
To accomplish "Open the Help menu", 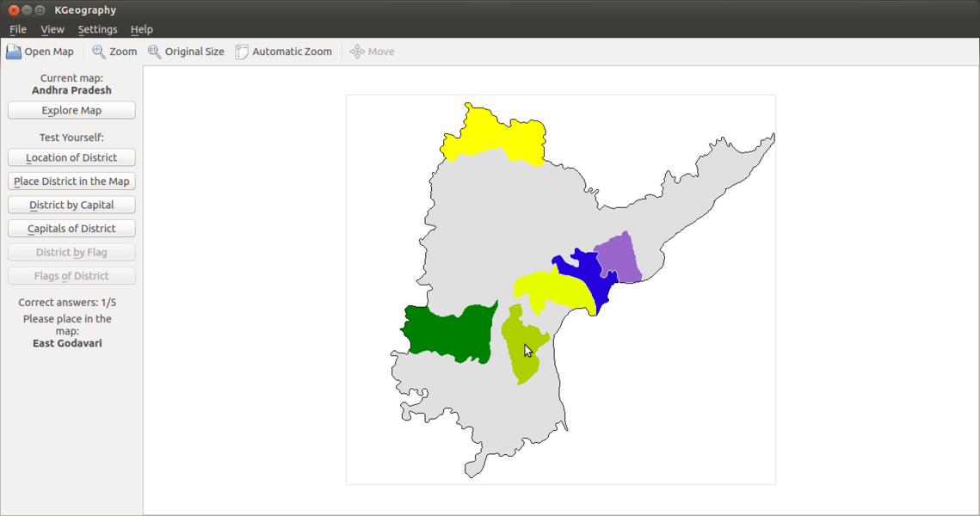I will [x=141, y=28].
